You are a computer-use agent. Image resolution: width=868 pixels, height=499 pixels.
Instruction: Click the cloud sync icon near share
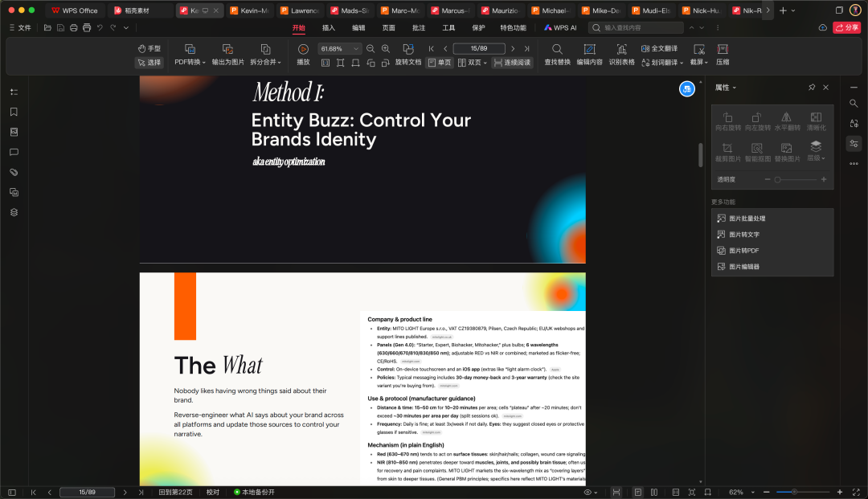823,27
